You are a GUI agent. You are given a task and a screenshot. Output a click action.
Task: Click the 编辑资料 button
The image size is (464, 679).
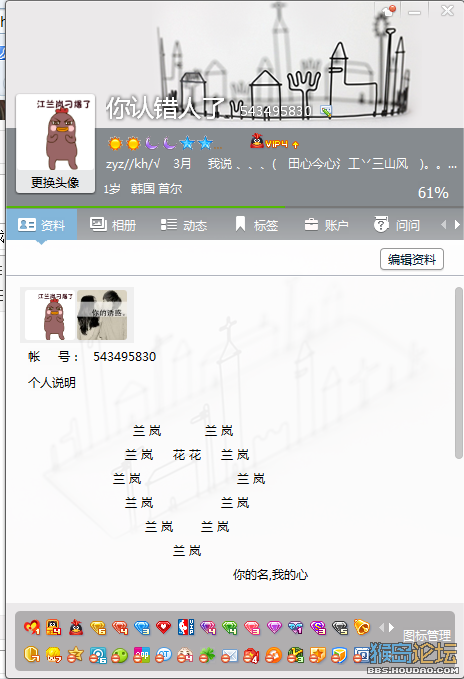[412, 259]
